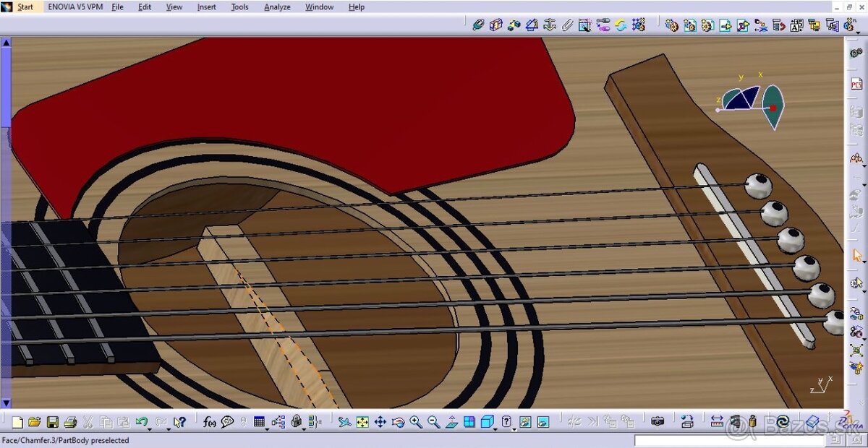This screenshot has height=448, width=868.
Task: Click the Save file icon
Action: coord(52,422)
